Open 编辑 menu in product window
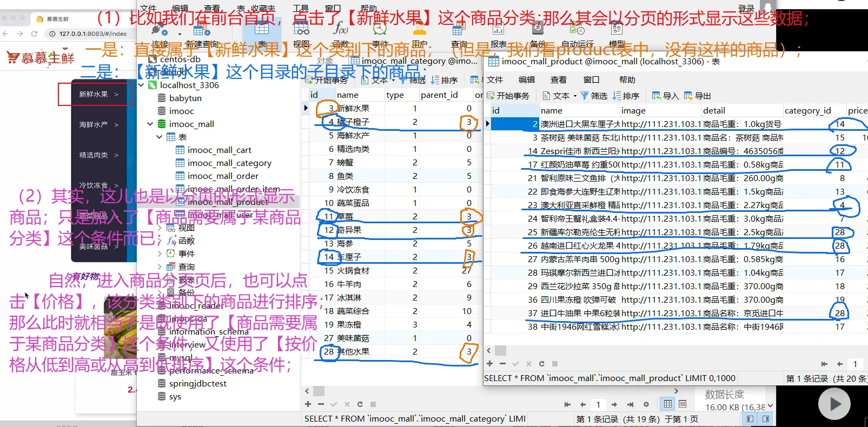Screen dimensions: 868x427 pos(527,80)
